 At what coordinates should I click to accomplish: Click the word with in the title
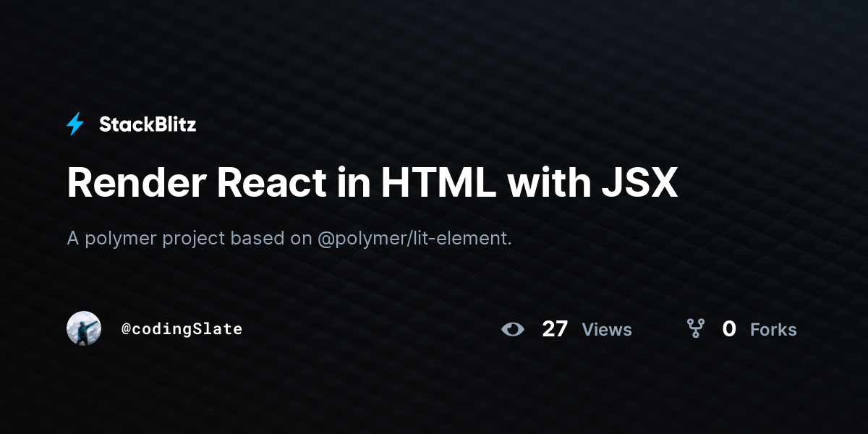coord(549,182)
